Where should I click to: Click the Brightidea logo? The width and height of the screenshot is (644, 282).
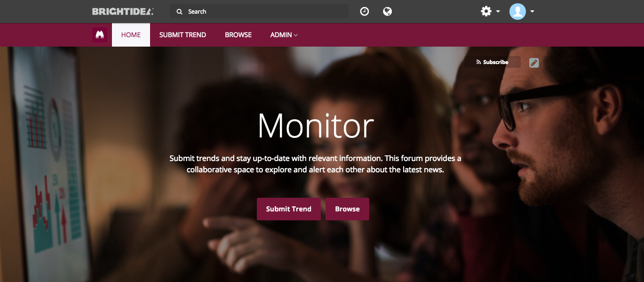[123, 11]
